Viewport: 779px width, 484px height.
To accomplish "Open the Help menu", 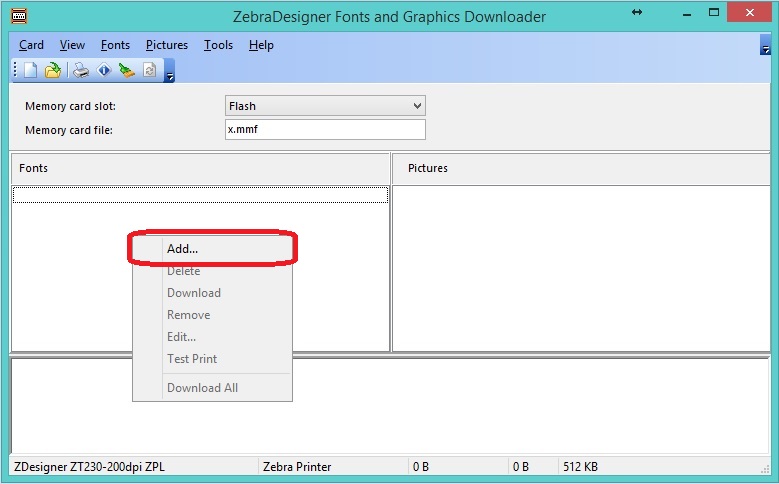I will 261,45.
